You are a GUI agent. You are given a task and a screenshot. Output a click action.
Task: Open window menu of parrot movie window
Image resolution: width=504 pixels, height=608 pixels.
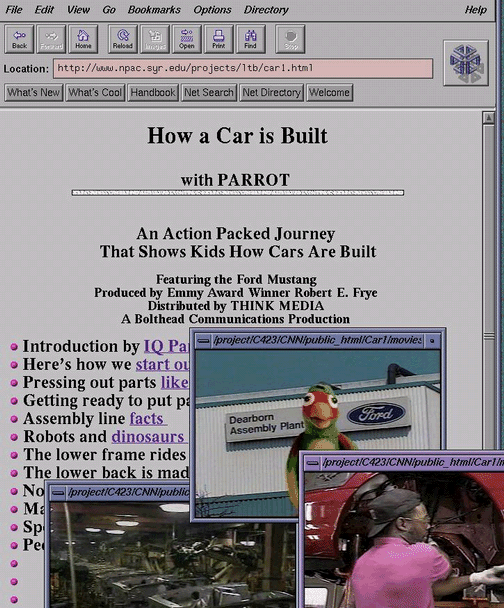203,341
